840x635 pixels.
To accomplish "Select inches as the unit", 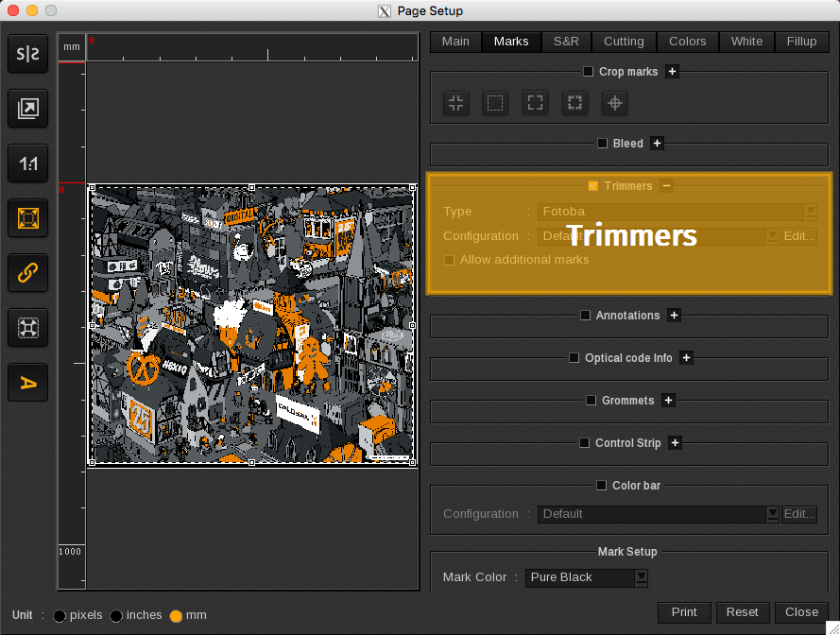I will tap(116, 616).
